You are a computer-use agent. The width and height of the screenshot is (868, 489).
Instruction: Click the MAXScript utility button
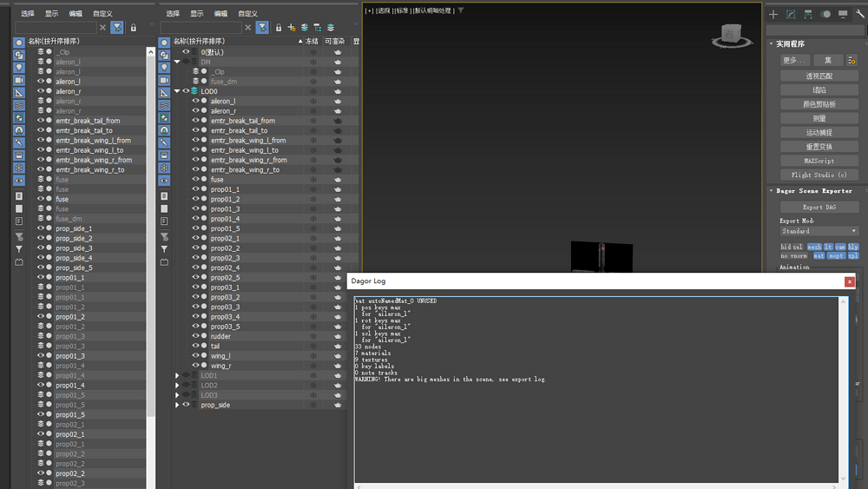click(x=819, y=161)
